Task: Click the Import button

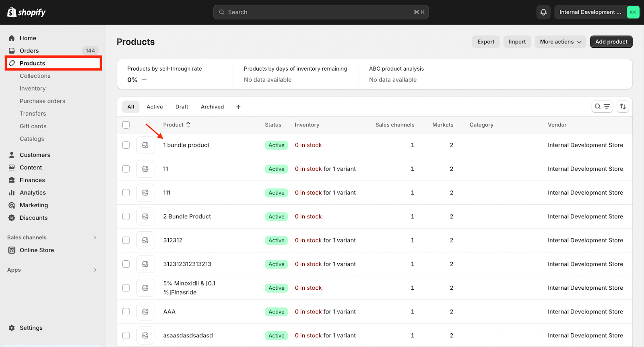Action: [x=517, y=42]
